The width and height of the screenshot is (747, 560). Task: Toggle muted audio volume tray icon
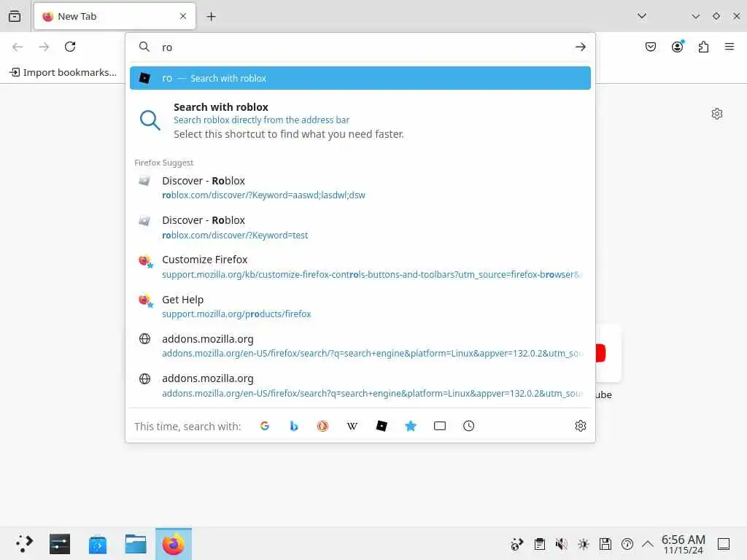[x=562, y=544]
